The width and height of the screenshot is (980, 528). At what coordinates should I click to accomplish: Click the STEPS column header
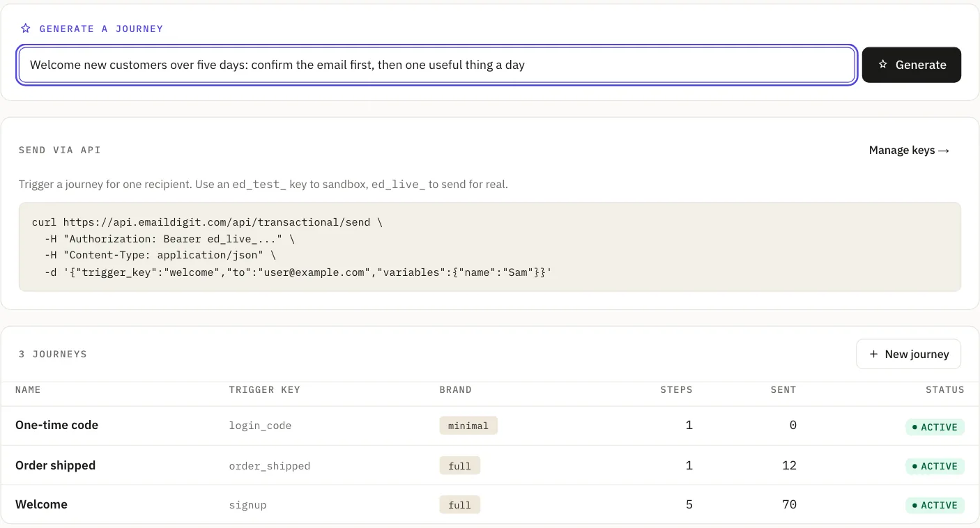point(676,389)
